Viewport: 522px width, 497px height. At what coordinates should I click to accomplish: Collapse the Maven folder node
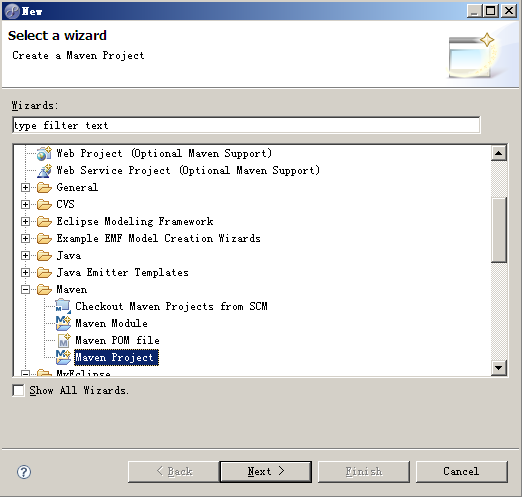tap(25, 290)
